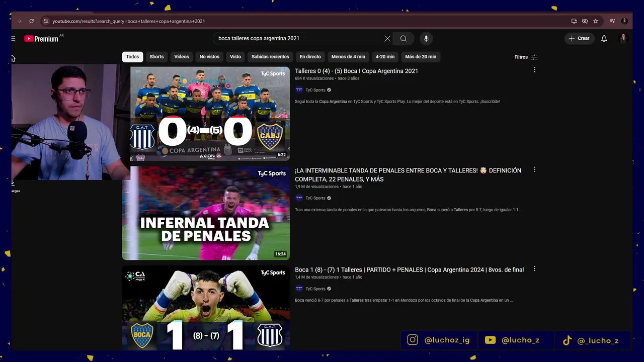This screenshot has width=644, height=362.
Task: Click the crossed-eye tracking protection icon
Action: (585, 21)
